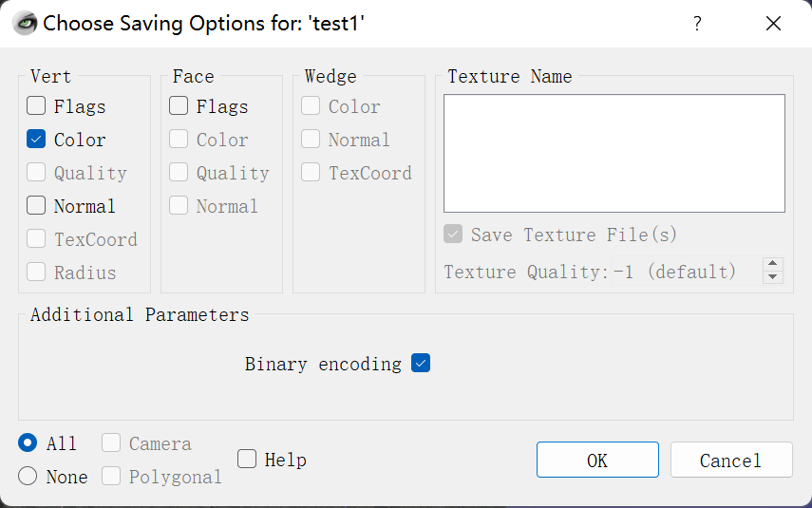The width and height of the screenshot is (812, 508).
Task: Toggle the Face Flags checkbox
Action: point(179,106)
